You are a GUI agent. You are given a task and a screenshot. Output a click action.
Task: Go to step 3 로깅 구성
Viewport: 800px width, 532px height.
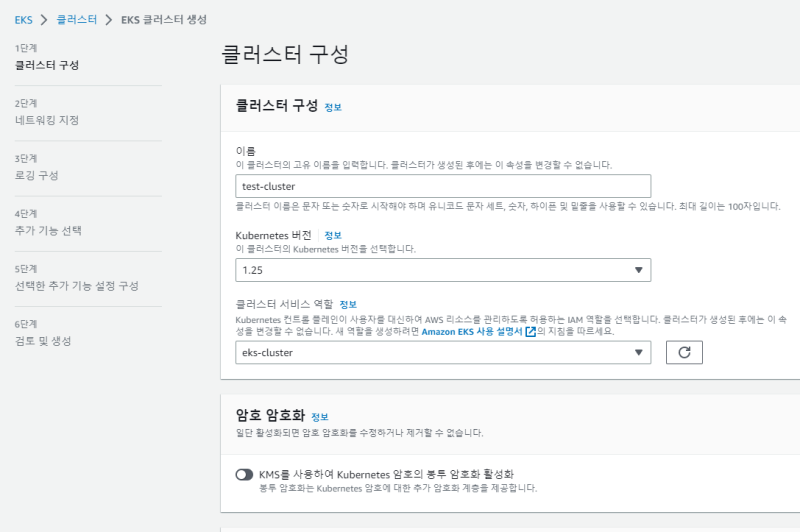pos(36,175)
